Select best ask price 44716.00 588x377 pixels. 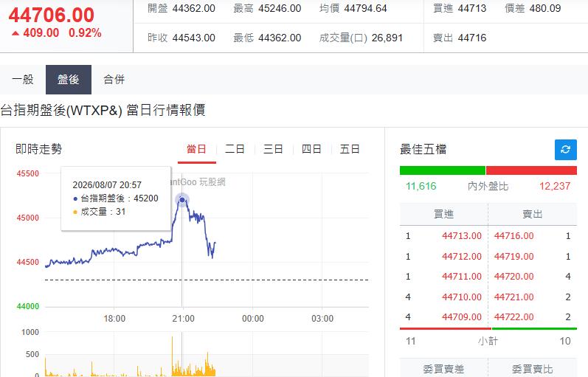[513, 236]
